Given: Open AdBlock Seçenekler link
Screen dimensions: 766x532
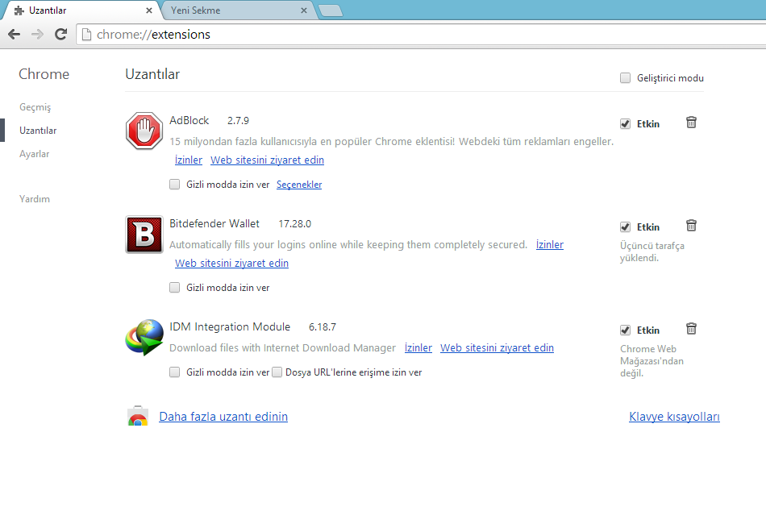Looking at the screenshot, I should [x=299, y=184].
